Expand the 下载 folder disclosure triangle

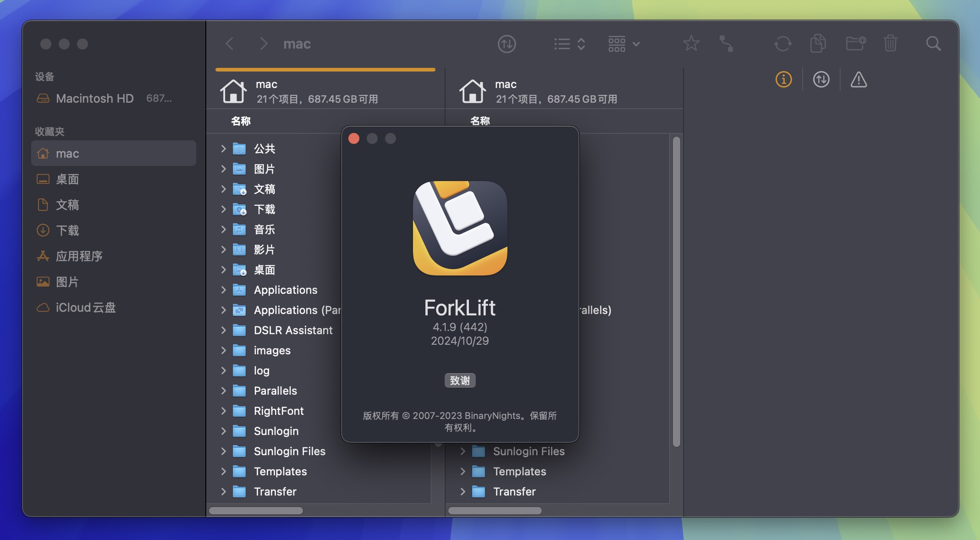pos(223,209)
